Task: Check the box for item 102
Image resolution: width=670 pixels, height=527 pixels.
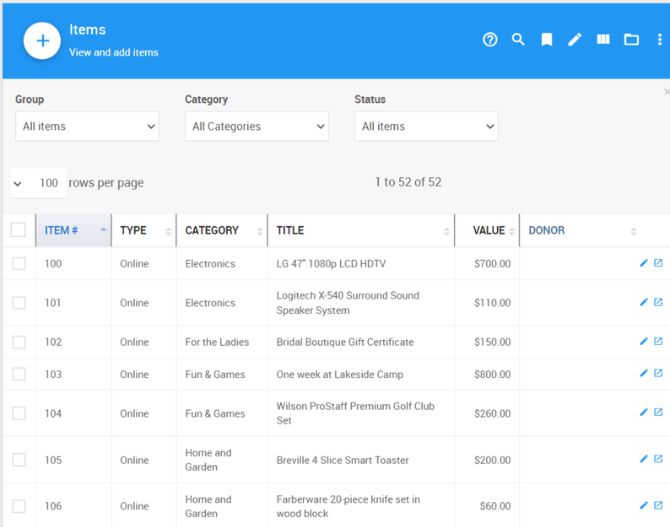Action: tap(19, 342)
